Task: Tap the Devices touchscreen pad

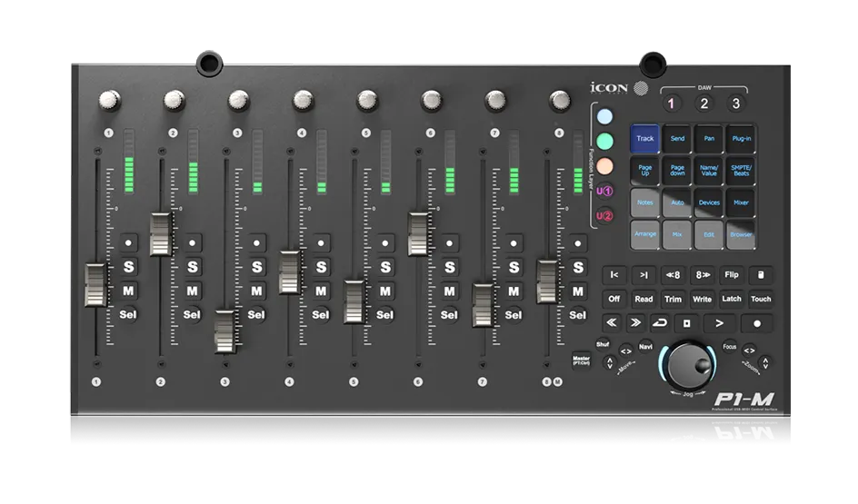Action: click(709, 203)
